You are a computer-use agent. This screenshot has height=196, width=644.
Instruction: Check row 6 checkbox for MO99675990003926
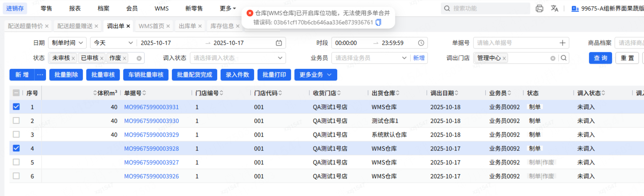(16, 176)
